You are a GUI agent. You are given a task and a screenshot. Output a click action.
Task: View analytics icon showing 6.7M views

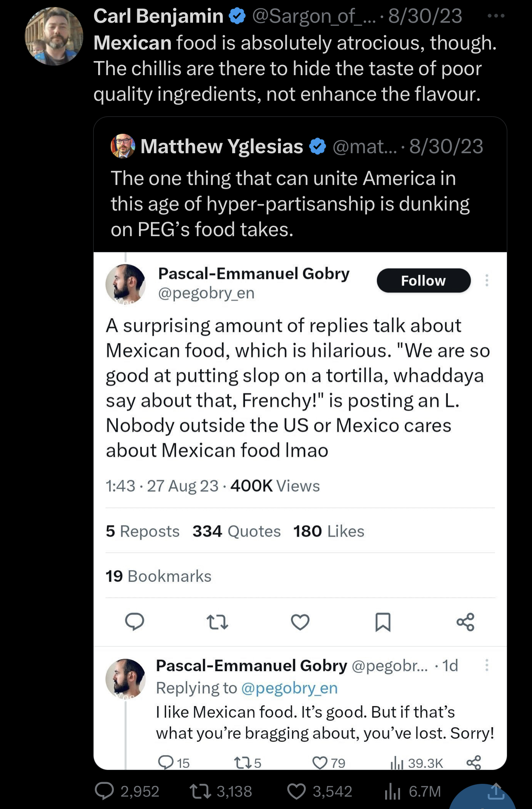[x=393, y=792]
